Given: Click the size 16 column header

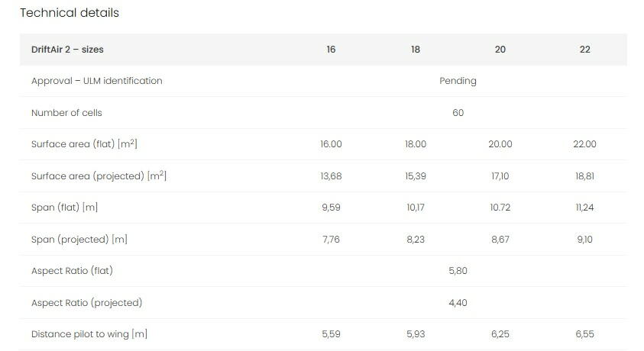Looking at the screenshot, I should click(331, 50).
